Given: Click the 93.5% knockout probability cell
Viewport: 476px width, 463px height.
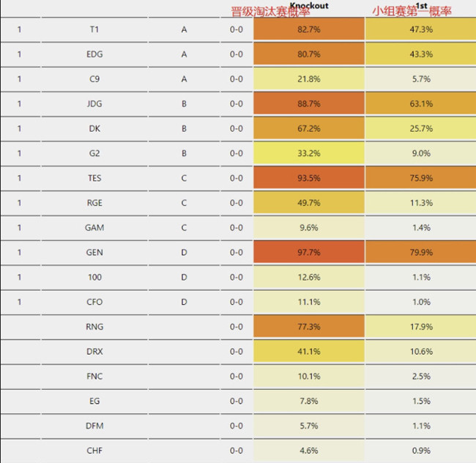Looking at the screenshot, I should 309,178.
